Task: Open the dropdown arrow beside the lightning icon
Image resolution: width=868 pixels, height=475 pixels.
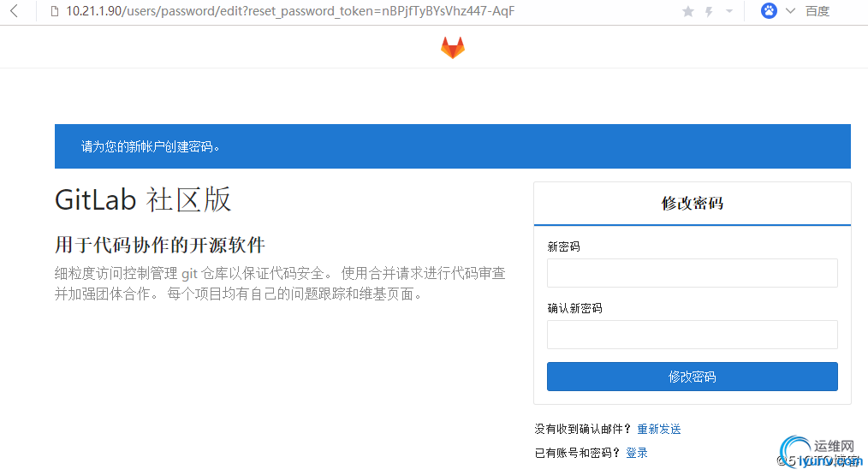Action: click(x=729, y=11)
